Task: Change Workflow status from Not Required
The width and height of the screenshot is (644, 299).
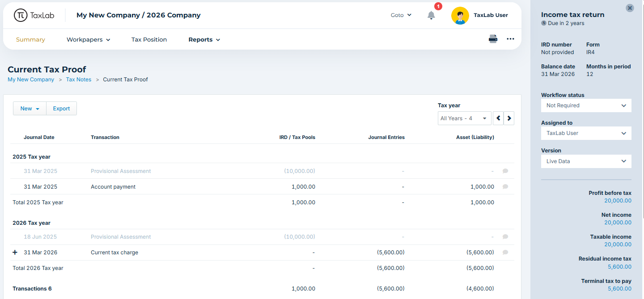Action: [x=586, y=105]
